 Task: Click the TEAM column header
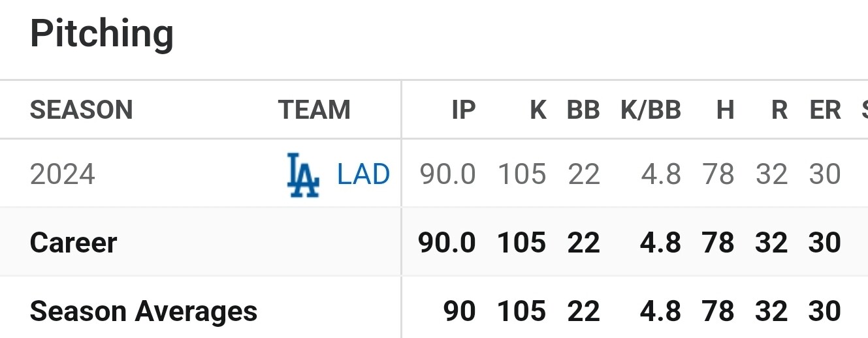(x=314, y=110)
